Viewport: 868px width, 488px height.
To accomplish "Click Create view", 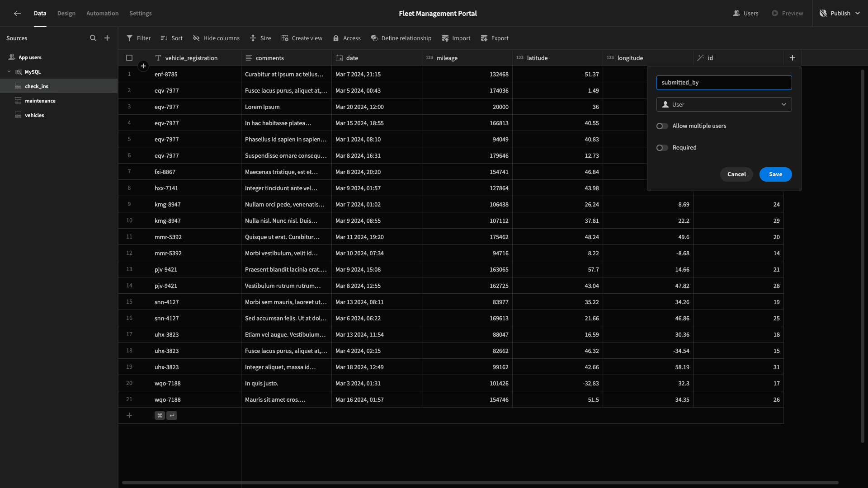I will pyautogui.click(x=302, y=38).
